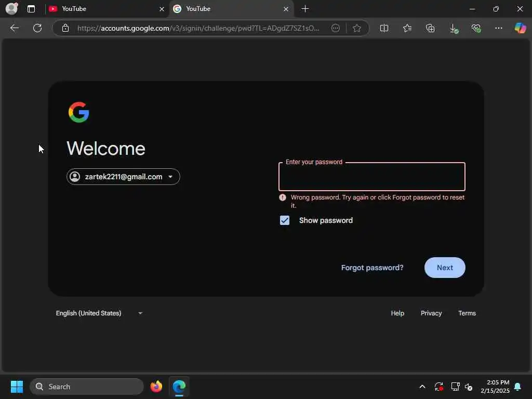
Task: Open the Windows Start menu
Action: 17,387
